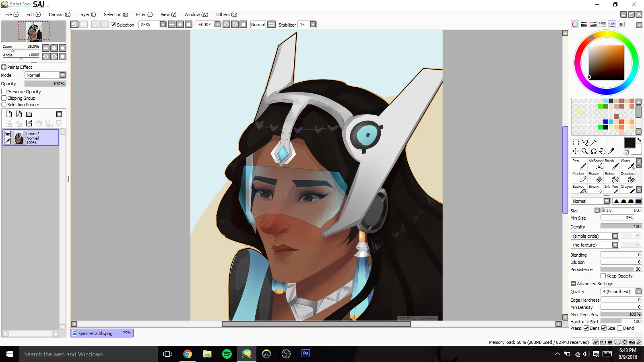Toggle the Clipping Group checkbox
644x362 pixels.
click(4, 98)
